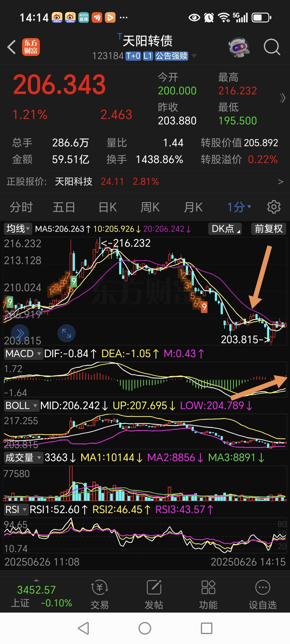290x644 pixels.
Task: Toggle the DK点 option
Action: coord(225,229)
